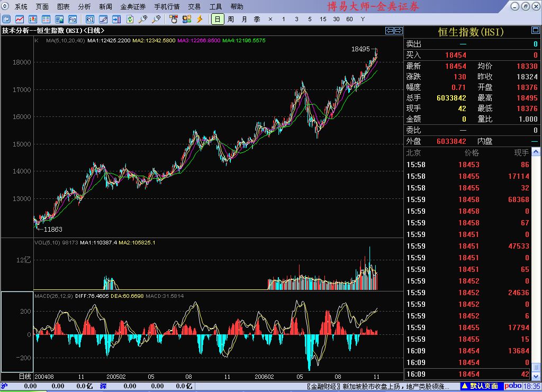Viewport: 542px width, 392px height.
Task: Expand the quote panel with square icon
Action: pos(535,31)
